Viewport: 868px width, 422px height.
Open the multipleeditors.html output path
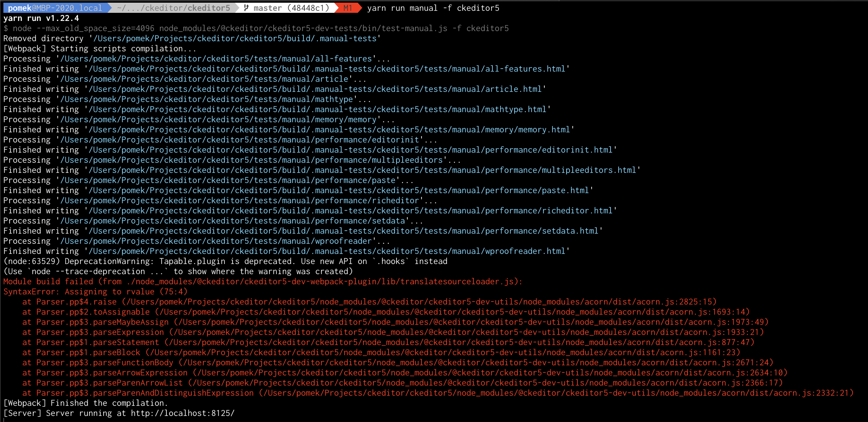pos(362,170)
